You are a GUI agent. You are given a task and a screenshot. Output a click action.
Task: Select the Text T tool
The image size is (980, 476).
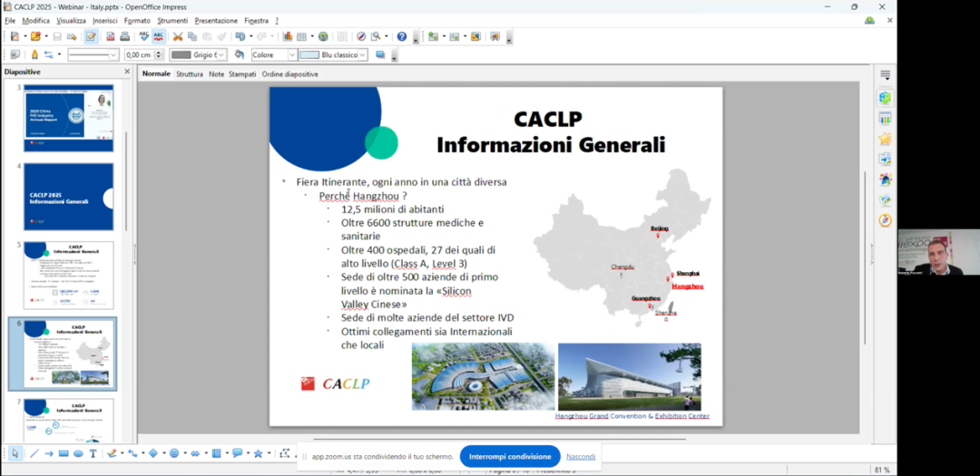(x=93, y=453)
